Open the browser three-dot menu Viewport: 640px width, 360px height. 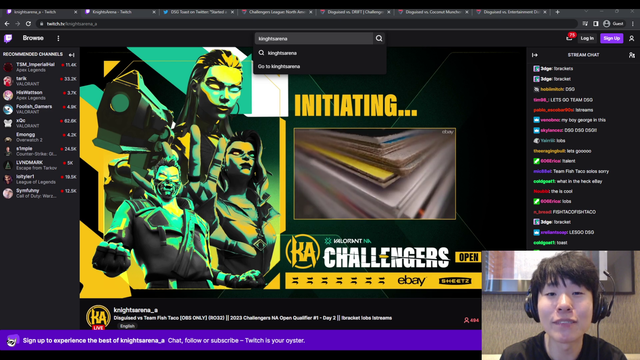point(633,24)
